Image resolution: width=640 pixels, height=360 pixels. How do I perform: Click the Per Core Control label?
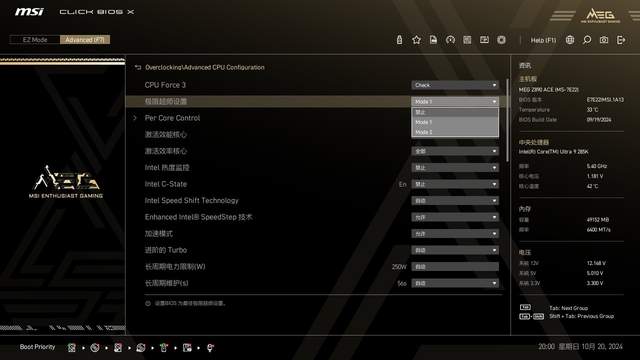(x=172, y=118)
